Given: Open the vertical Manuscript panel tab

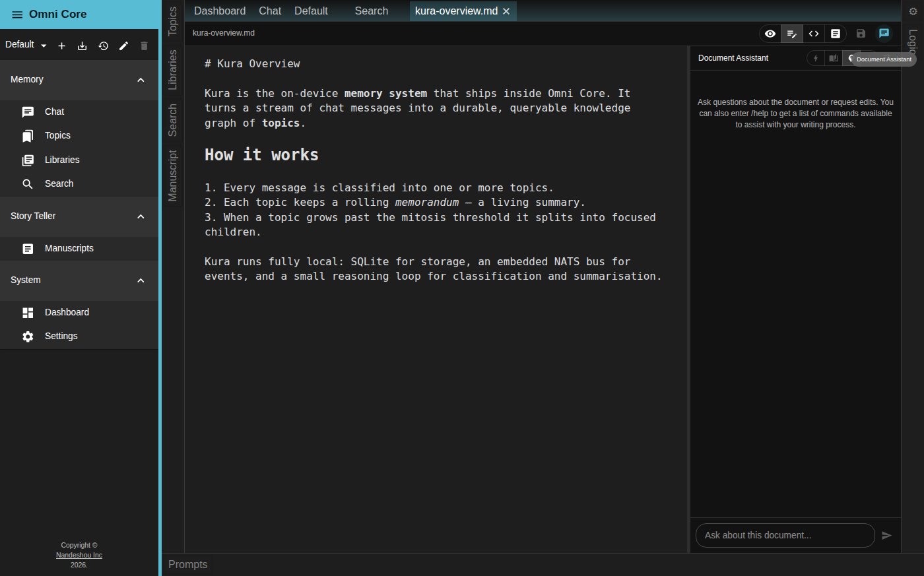Looking at the screenshot, I should coord(173,176).
